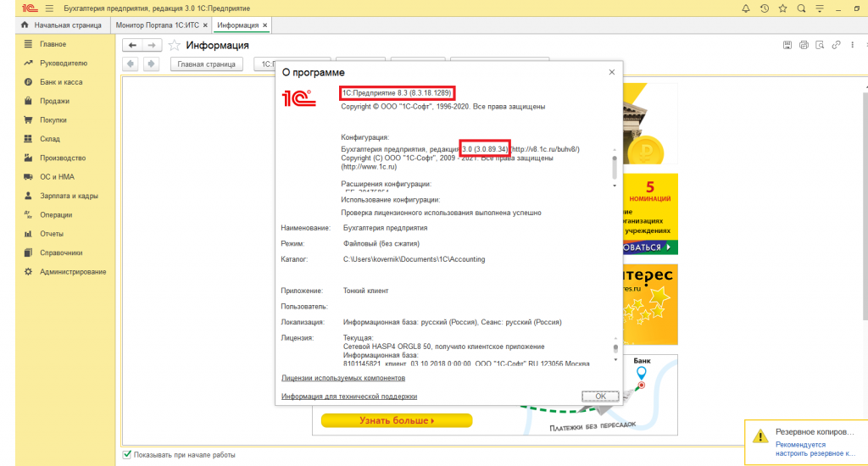Toggle 'Показывать при начале работы' checkbox
Image resolution: width=868 pixels, height=466 pixels.
tap(127, 455)
